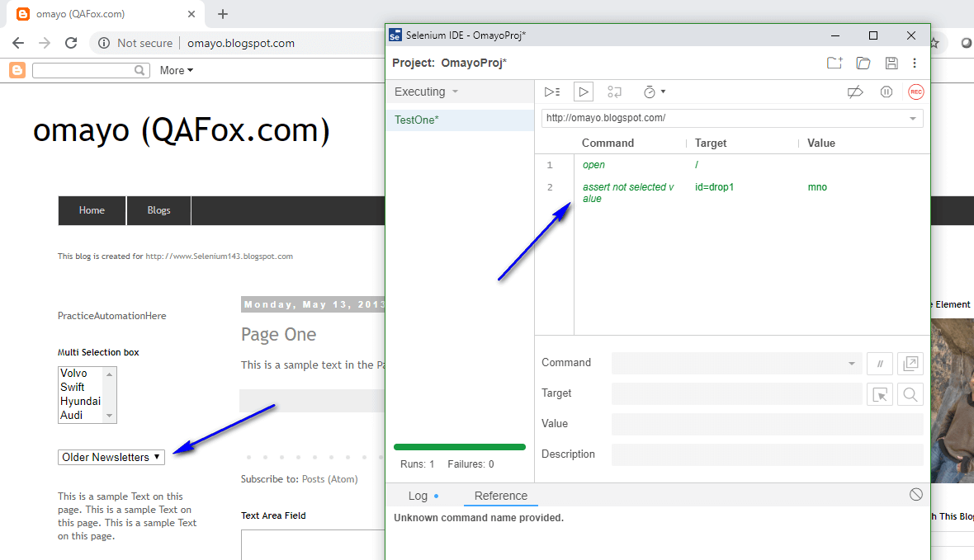Click multi selection box scroll down arrow
This screenshot has width=974, height=560.
point(109,416)
